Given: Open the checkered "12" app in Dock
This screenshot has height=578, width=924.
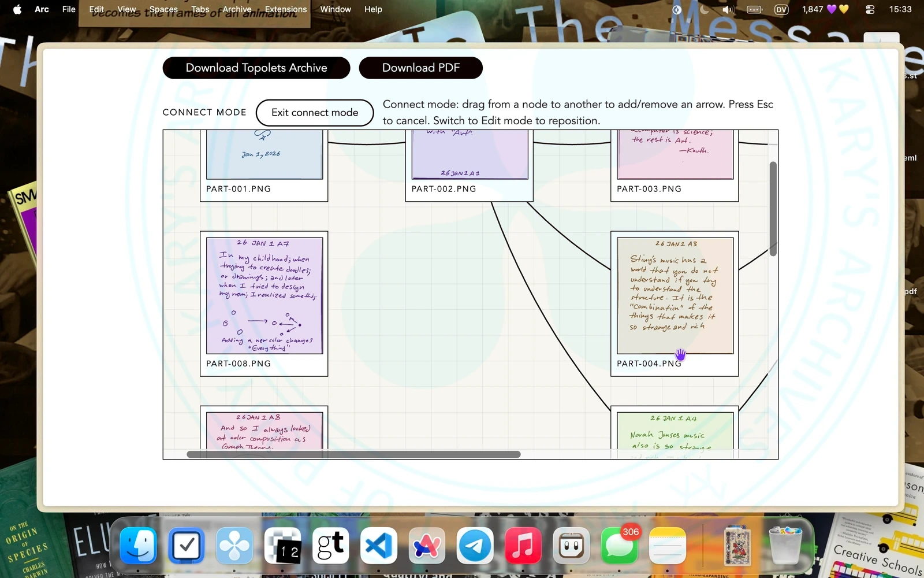Looking at the screenshot, I should (x=283, y=546).
